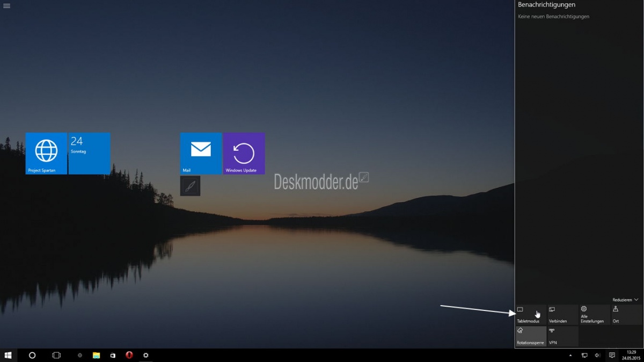Open the Settings gear on the taskbar
Viewport: 644px width, 362px height.
145,355
